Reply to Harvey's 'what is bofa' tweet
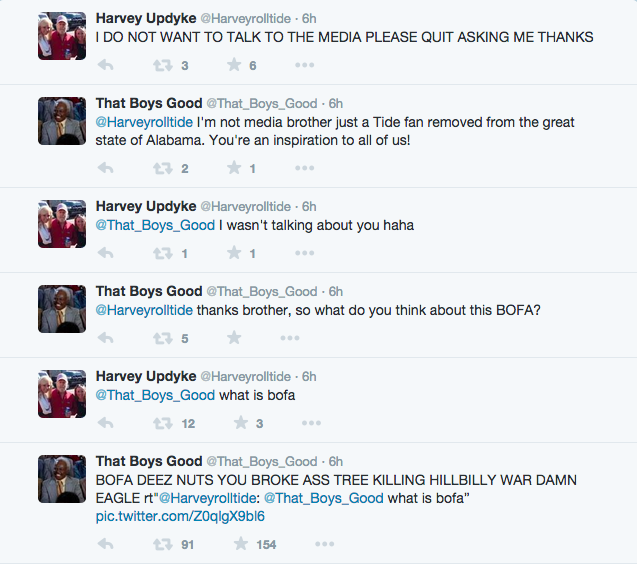The width and height of the screenshot is (637, 565). tap(106, 423)
